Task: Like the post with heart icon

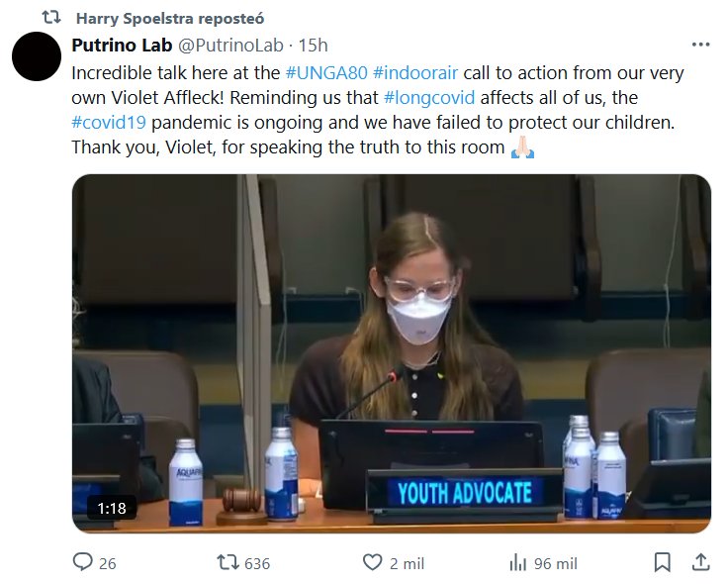Action: tap(372, 562)
